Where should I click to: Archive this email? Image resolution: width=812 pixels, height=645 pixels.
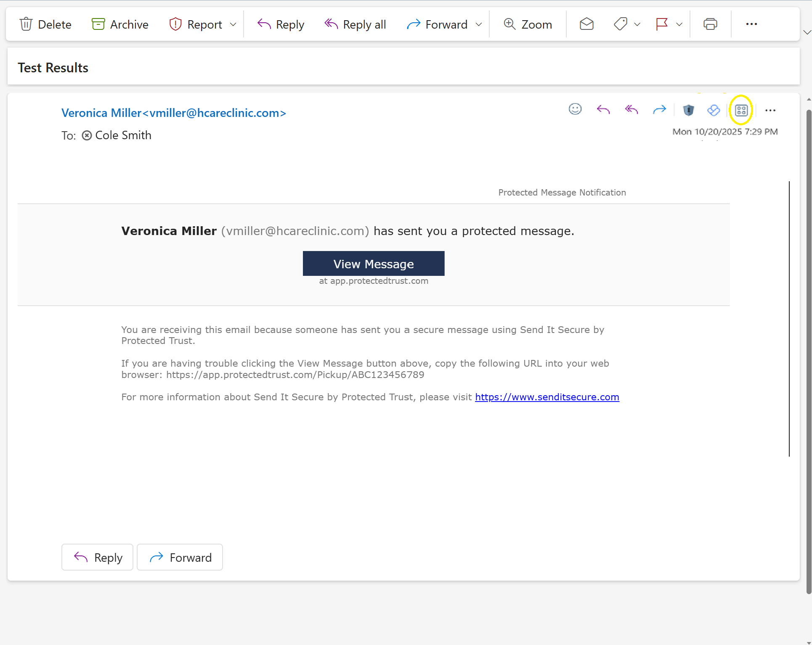[120, 24]
